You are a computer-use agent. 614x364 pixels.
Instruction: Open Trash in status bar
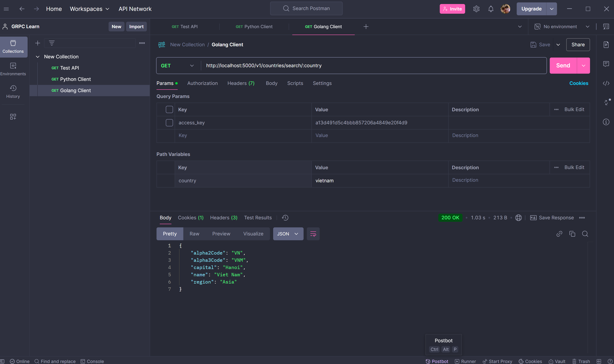[x=581, y=361]
